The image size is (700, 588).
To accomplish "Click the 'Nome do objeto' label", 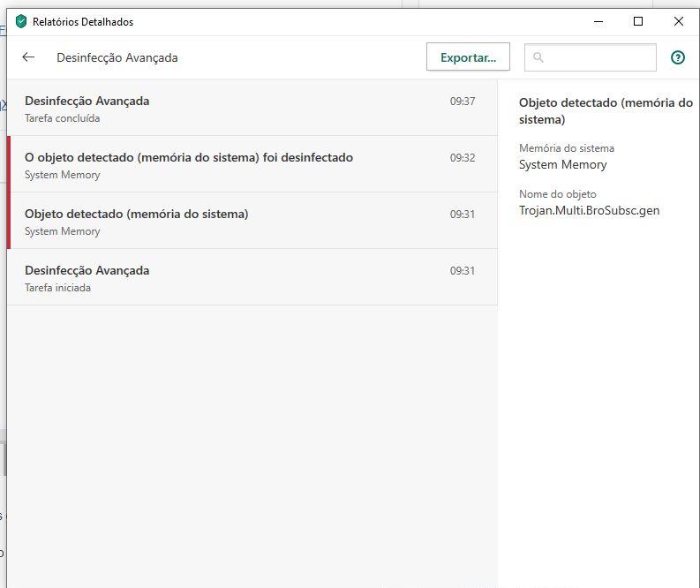I will pos(558,193).
